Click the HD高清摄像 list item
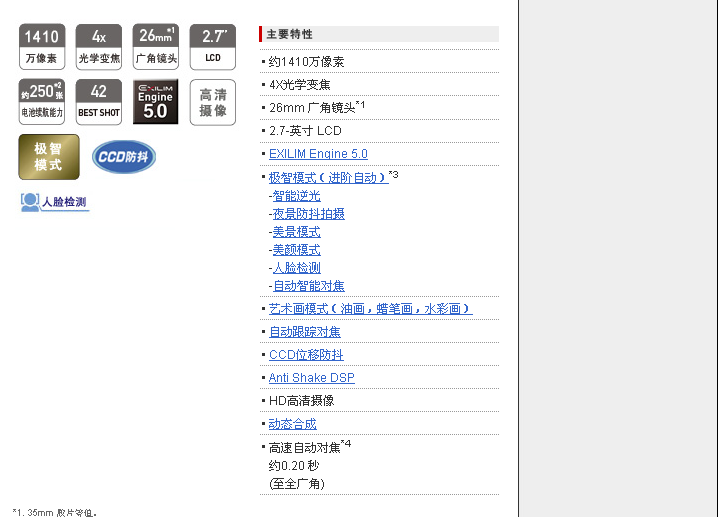The width and height of the screenshot is (718, 517). (x=301, y=401)
